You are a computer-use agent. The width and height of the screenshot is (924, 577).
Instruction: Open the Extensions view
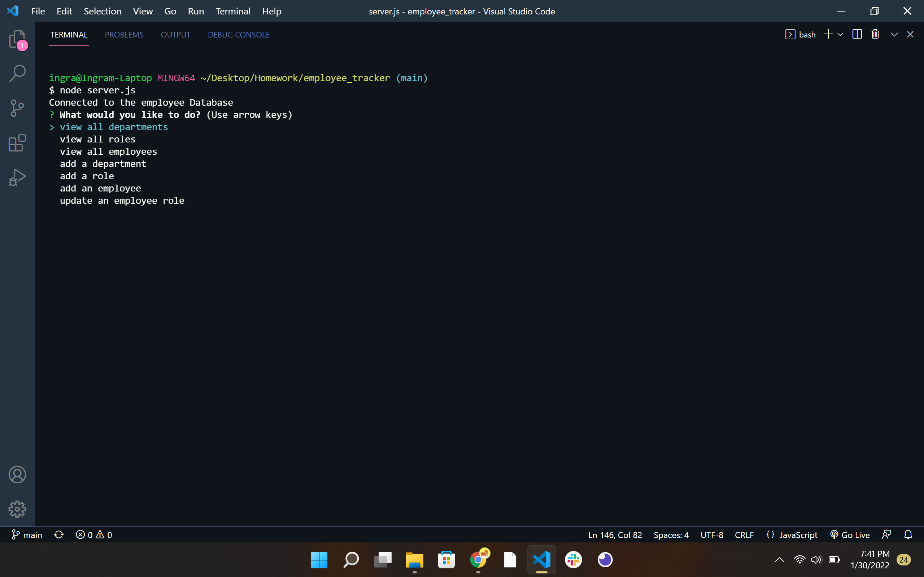(17, 143)
